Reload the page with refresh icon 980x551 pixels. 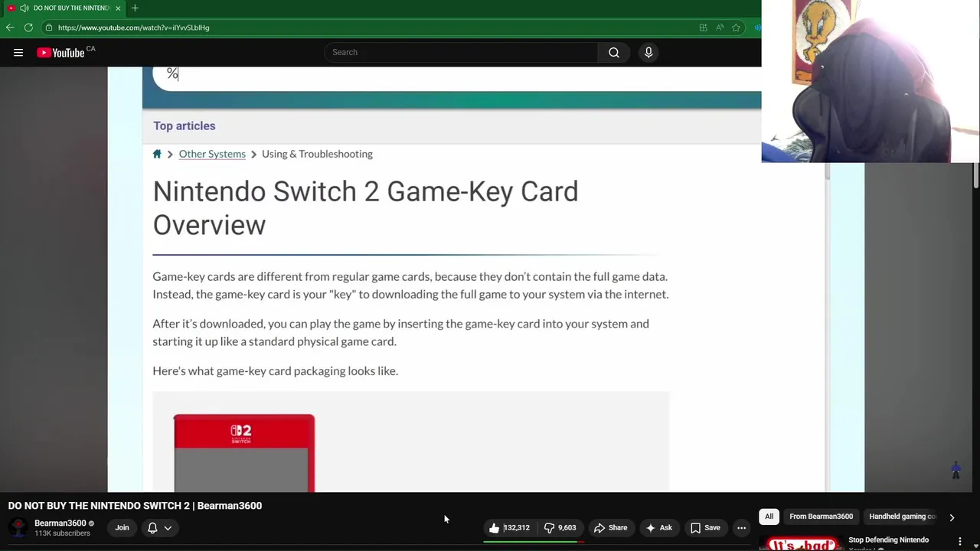pos(28,28)
